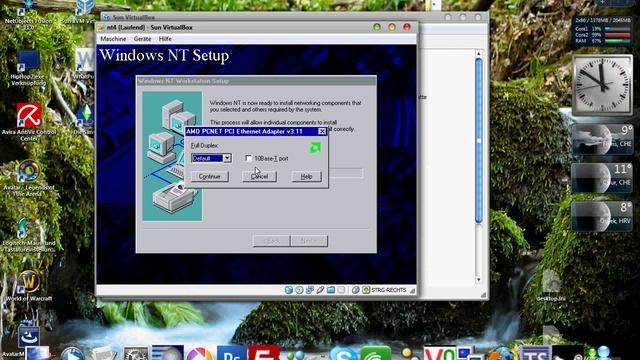This screenshot has width=640, height=360.
Task: Open the HipHopZexe Verknüpfung desktop icon
Action: point(29,61)
